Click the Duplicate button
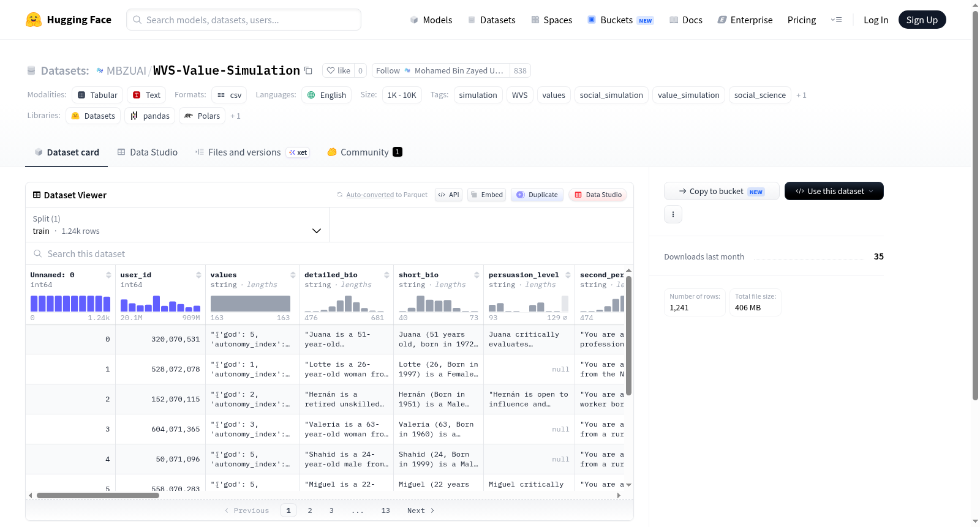Viewport: 980px width, 527px height. pyautogui.click(x=537, y=195)
